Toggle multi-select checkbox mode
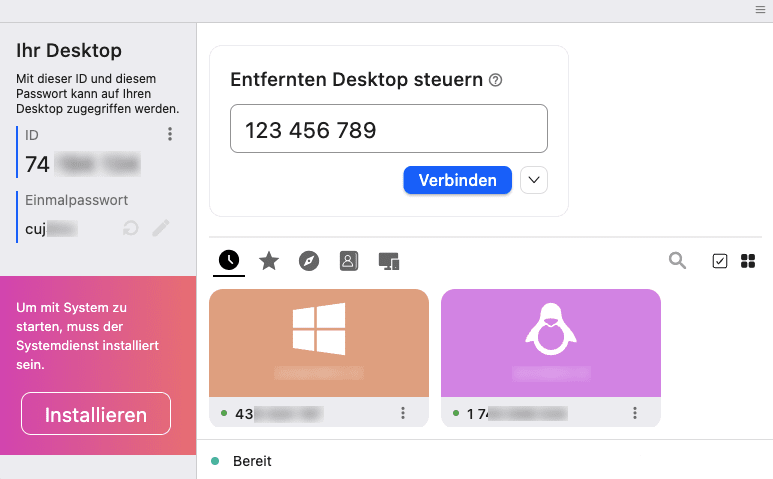 [x=720, y=261]
